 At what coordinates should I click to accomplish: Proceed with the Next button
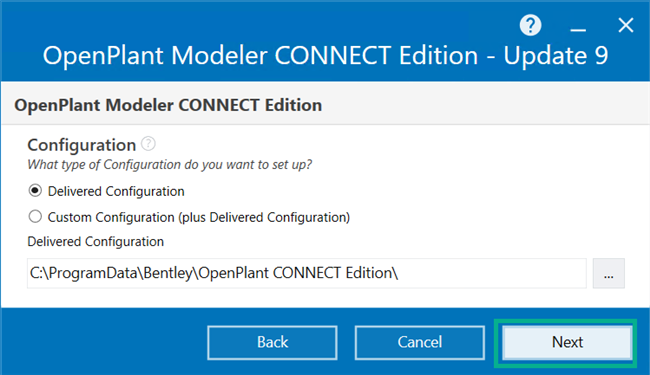(567, 342)
